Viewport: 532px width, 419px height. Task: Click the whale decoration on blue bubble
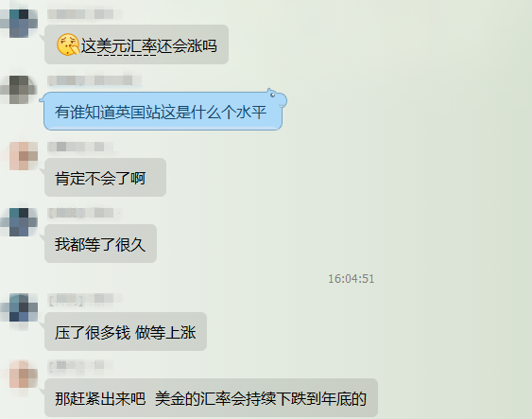[x=277, y=98]
